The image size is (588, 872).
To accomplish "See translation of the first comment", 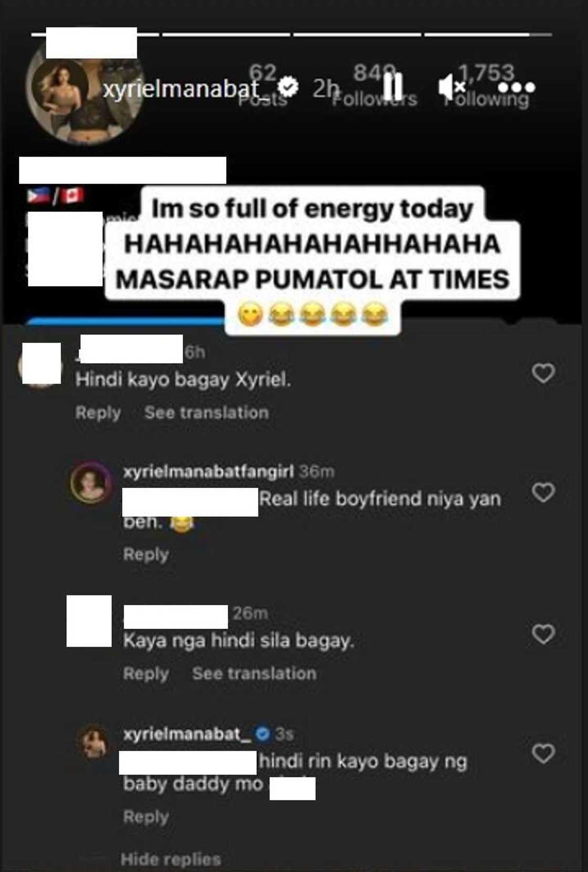I will [206, 412].
